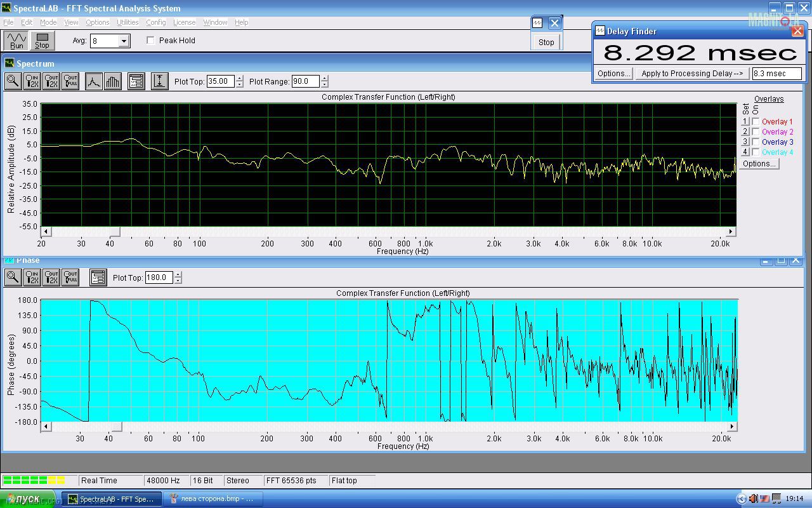Open the Mode menu
812x508 pixels.
tap(48, 22)
